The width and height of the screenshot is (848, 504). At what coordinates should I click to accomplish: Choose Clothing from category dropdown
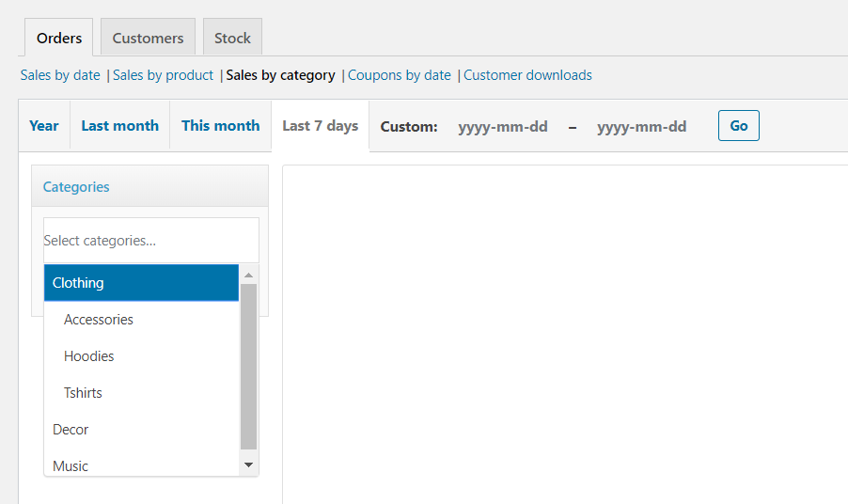point(141,283)
